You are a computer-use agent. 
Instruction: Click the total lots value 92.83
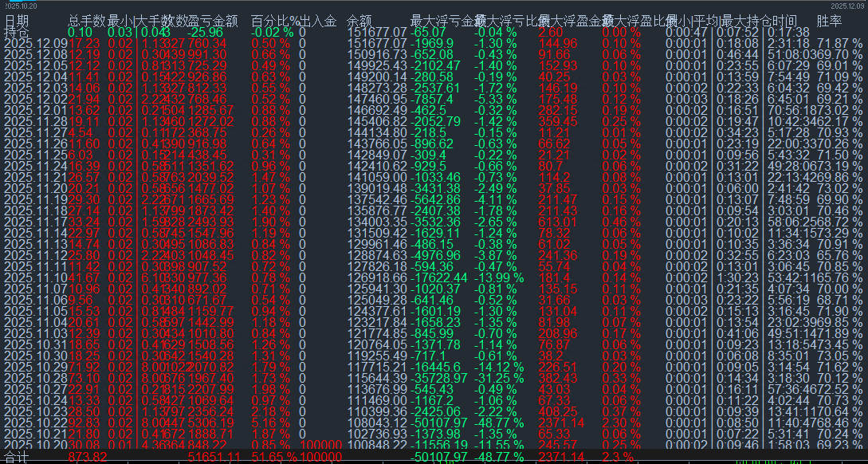click(x=84, y=422)
